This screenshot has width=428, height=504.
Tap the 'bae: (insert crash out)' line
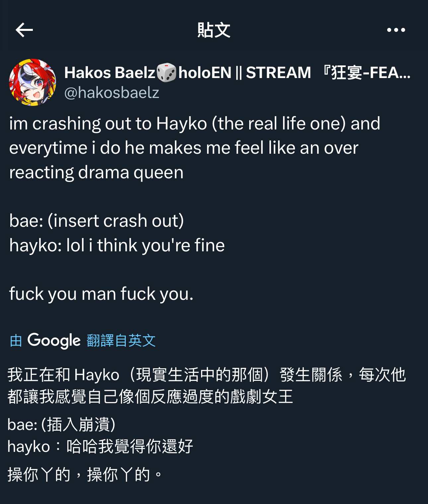coord(97,221)
